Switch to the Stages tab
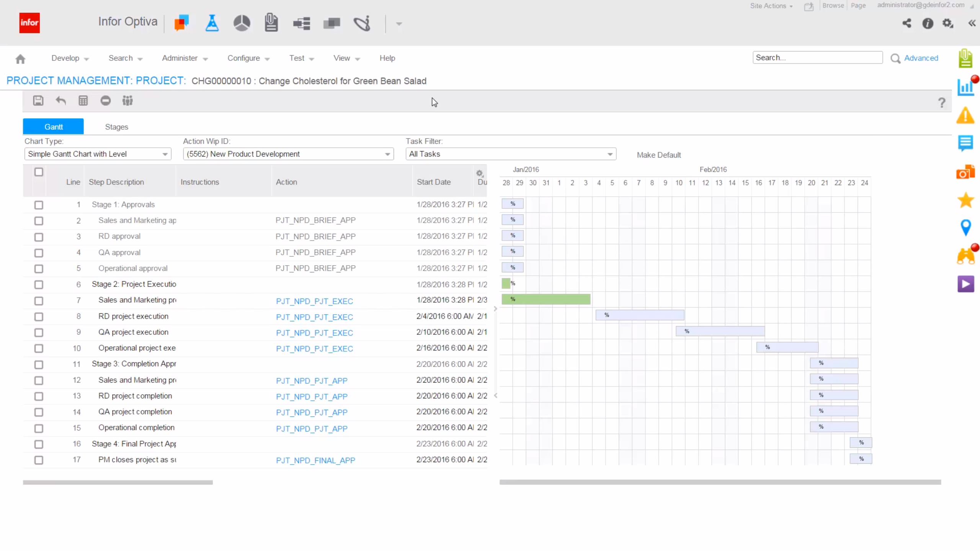The image size is (980, 551). pyautogui.click(x=116, y=127)
